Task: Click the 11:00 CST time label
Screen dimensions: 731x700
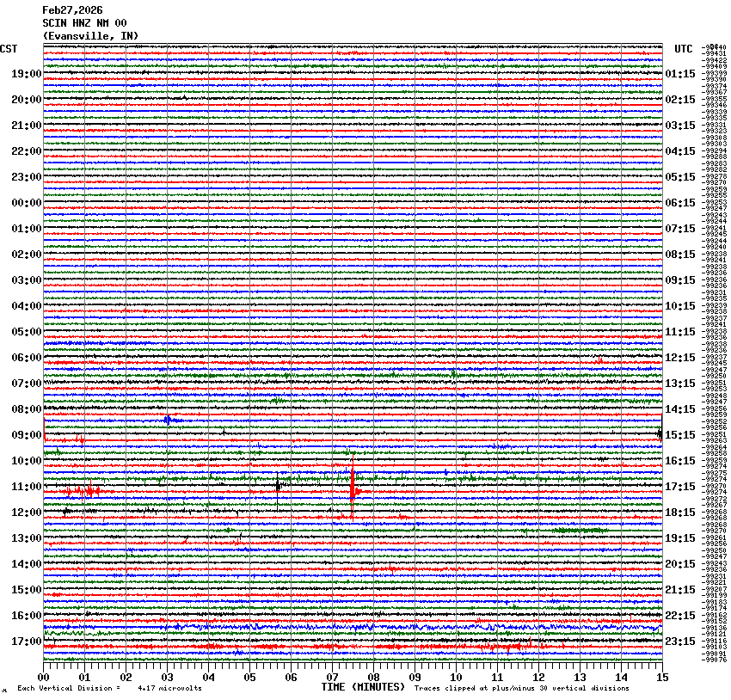Action: tap(26, 487)
